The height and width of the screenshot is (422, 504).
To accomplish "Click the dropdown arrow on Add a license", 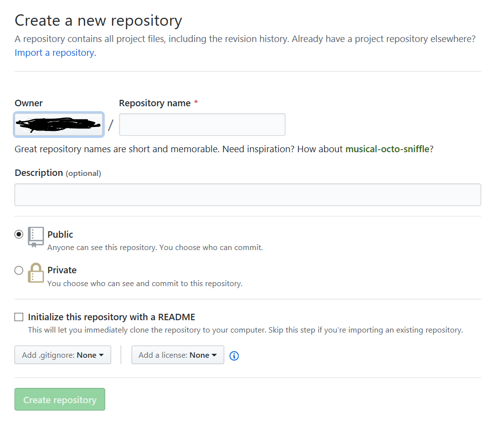I will tap(214, 355).
